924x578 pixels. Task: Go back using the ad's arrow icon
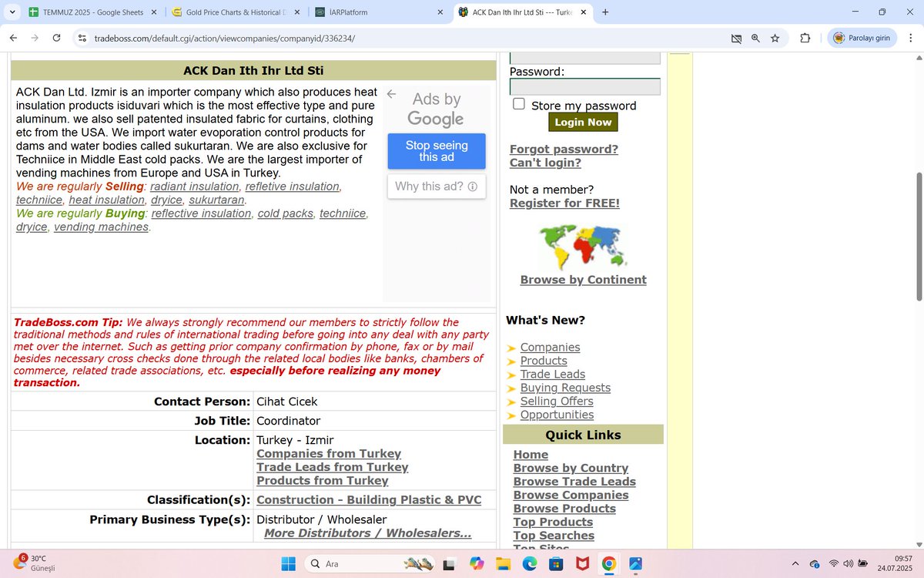391,94
